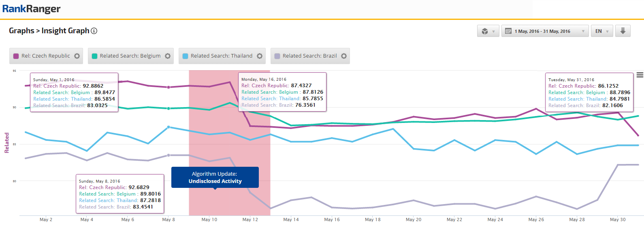Click gear icon on Related Search: Thailand
The height and width of the screenshot is (226, 644).
click(260, 56)
